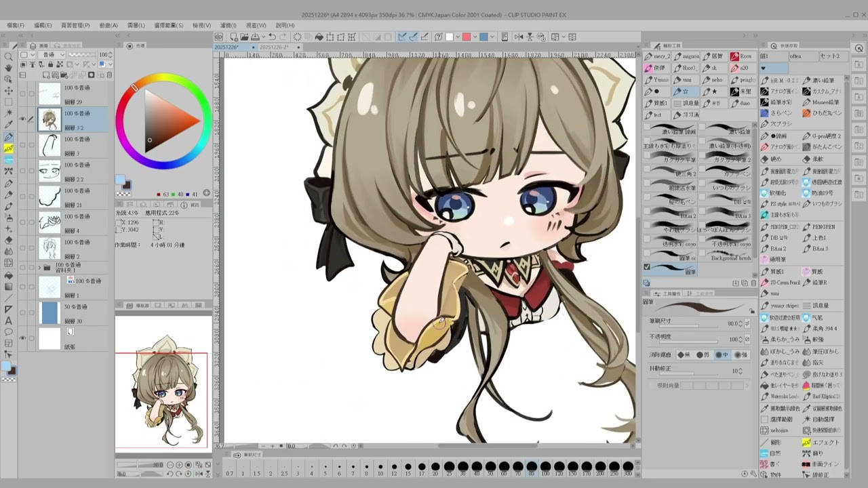Screen dimensions: 868x488
Task: Toggle checkbox of the selected 圓筆 brush
Action: (x=647, y=267)
